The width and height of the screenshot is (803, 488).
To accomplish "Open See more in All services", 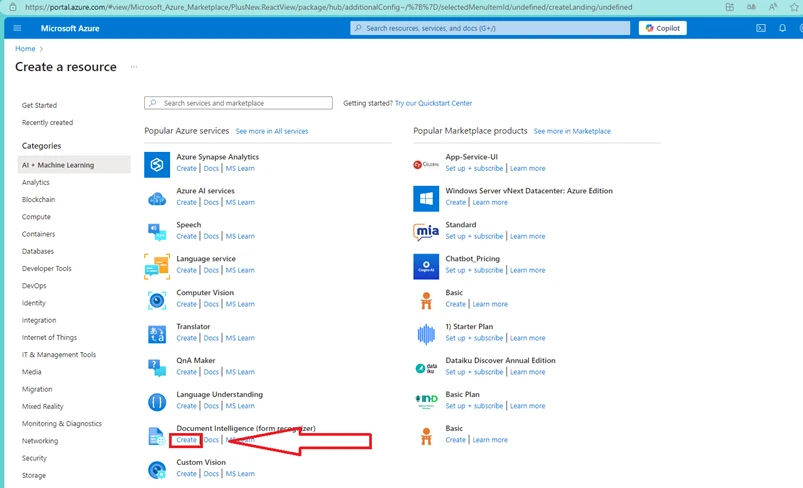I will (x=272, y=131).
